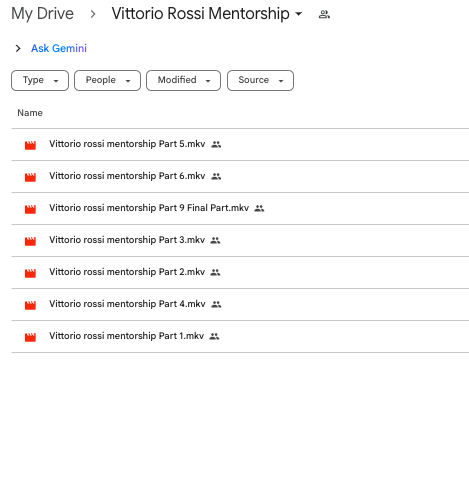Expand the Ask Gemini chevron
This screenshot has height=501, width=469.
[x=18, y=48]
